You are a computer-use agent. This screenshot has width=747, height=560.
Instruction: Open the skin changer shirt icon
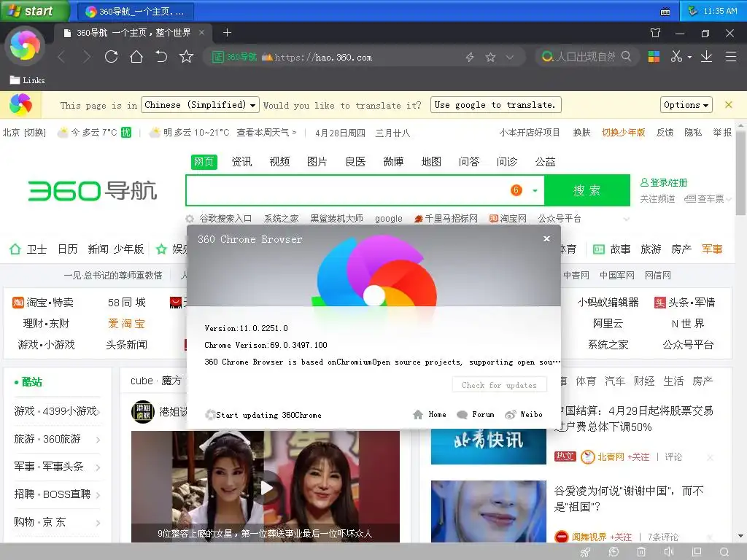coord(656,33)
